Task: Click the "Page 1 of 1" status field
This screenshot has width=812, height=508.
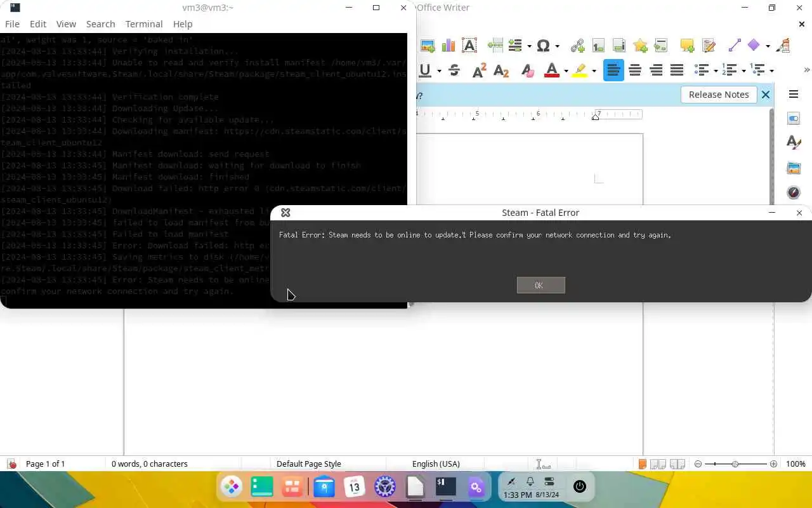Action: coord(45,464)
